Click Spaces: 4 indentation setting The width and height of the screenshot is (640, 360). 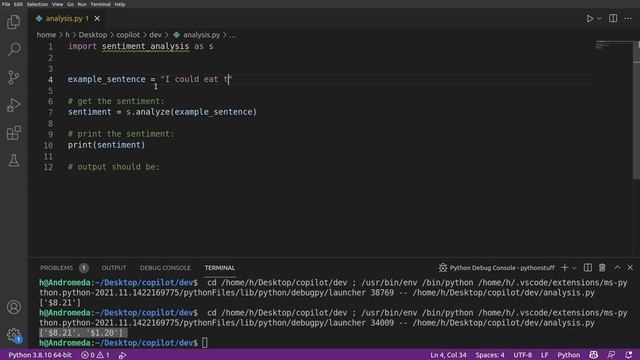(490, 355)
